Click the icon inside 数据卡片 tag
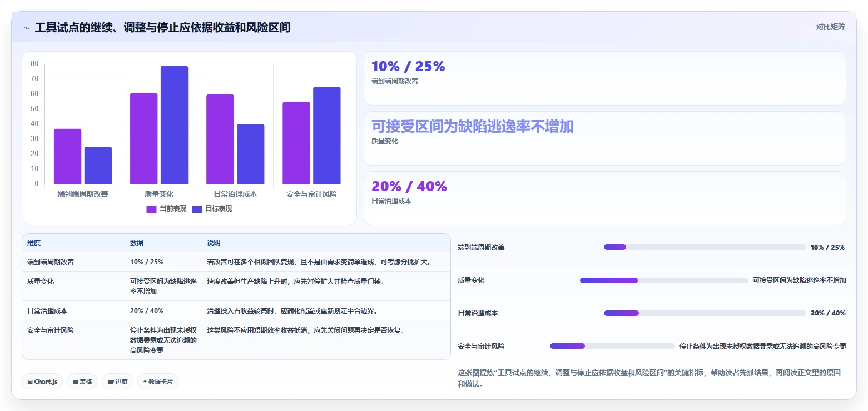Screen dimensions: 868x411 [x=145, y=382]
